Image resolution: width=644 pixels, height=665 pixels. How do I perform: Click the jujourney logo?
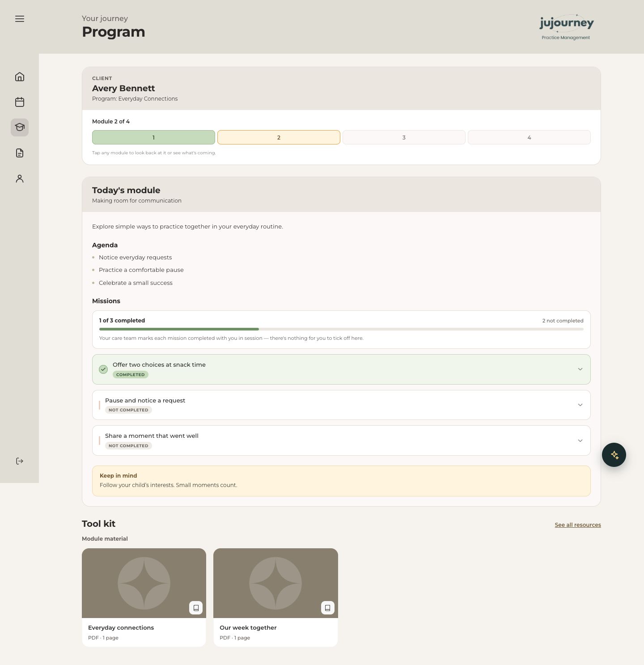click(x=566, y=27)
